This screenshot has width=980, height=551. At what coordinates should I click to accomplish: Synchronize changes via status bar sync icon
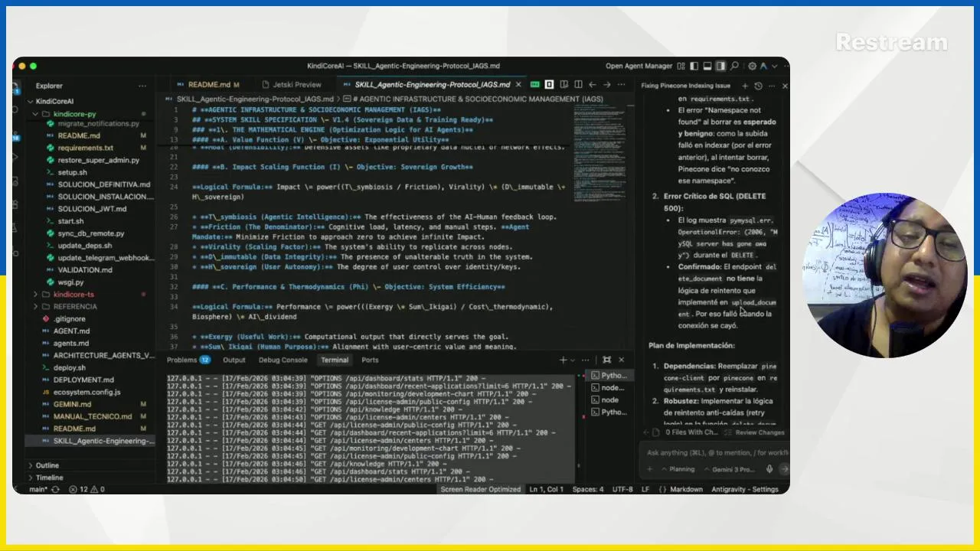coord(56,489)
